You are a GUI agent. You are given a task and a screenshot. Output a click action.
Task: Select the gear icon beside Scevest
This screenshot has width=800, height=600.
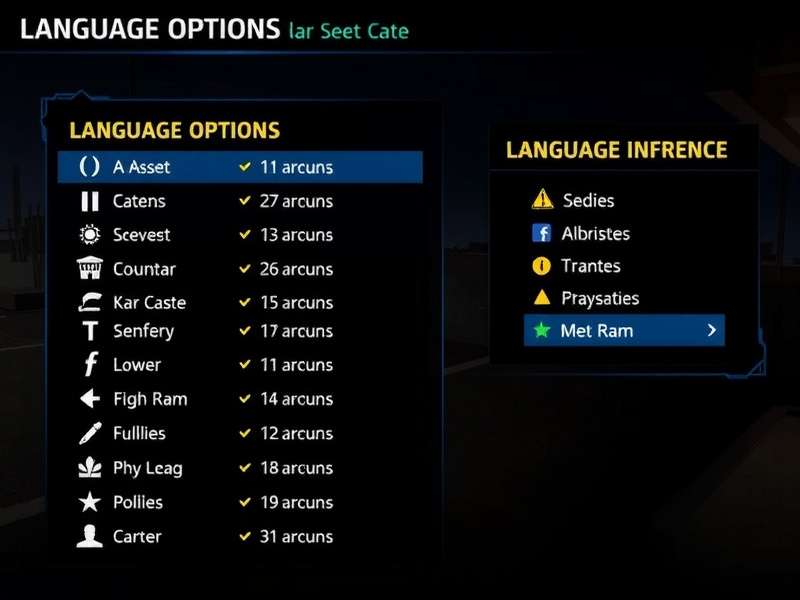pos(89,235)
